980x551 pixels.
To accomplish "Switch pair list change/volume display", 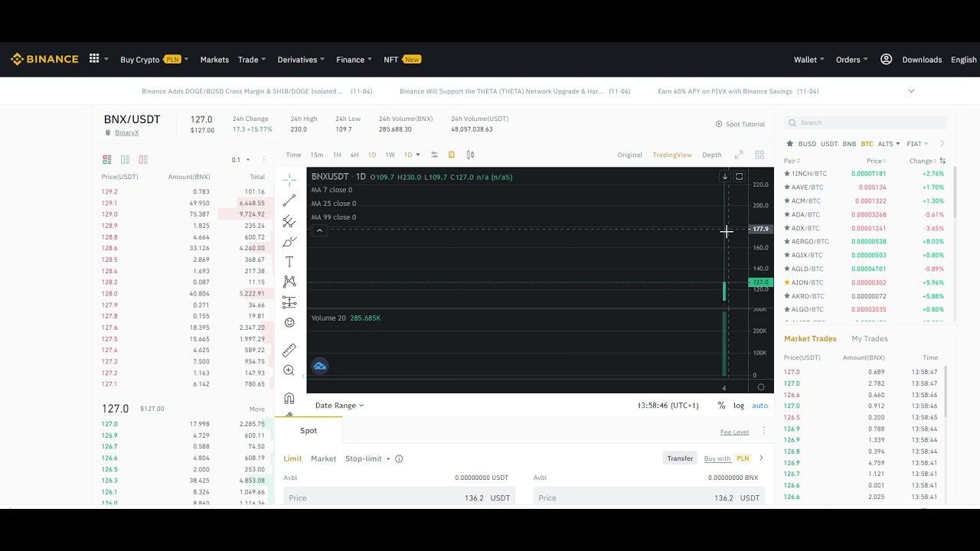I will point(942,161).
